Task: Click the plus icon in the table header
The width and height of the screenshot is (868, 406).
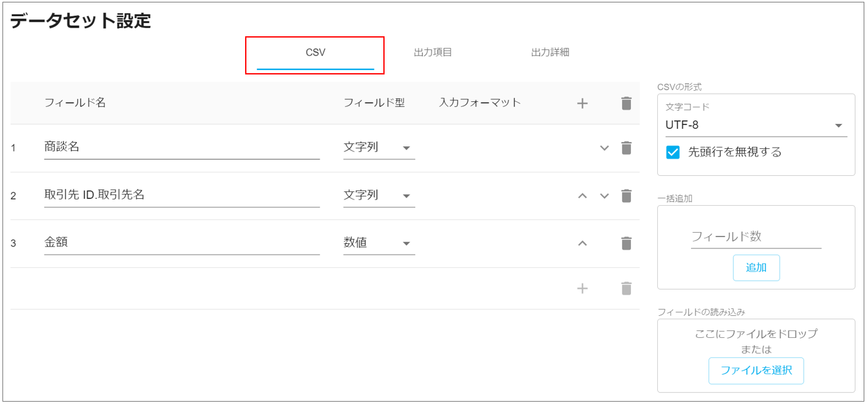Action: (x=582, y=104)
